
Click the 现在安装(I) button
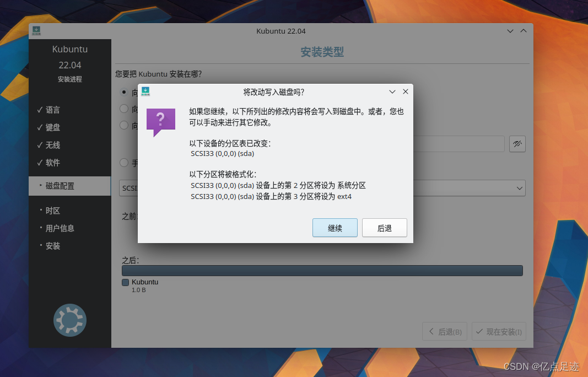499,331
